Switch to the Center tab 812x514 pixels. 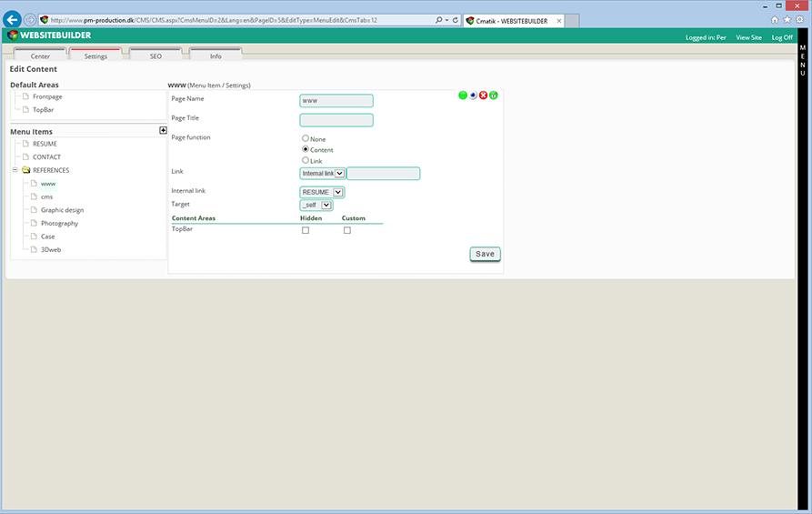point(40,56)
